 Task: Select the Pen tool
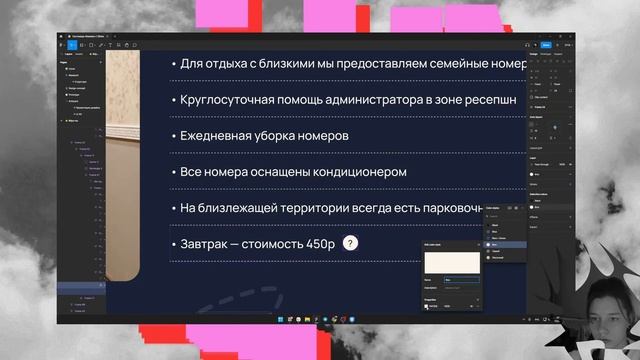pos(101,45)
